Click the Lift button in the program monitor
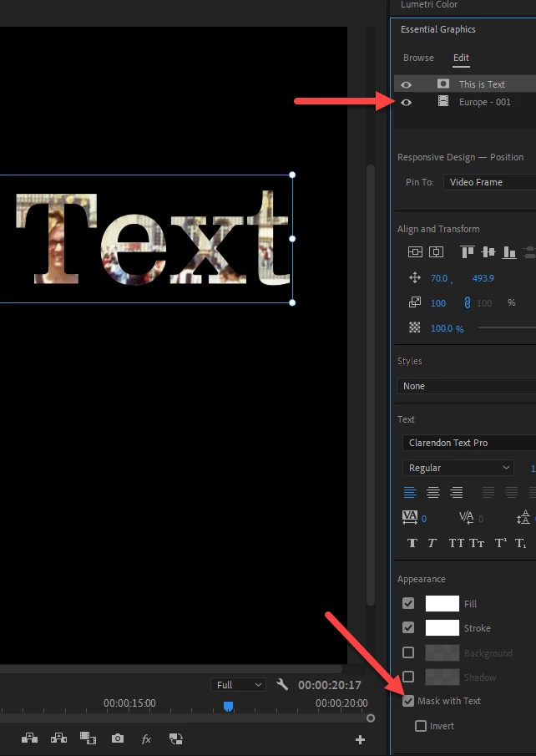 point(29,738)
